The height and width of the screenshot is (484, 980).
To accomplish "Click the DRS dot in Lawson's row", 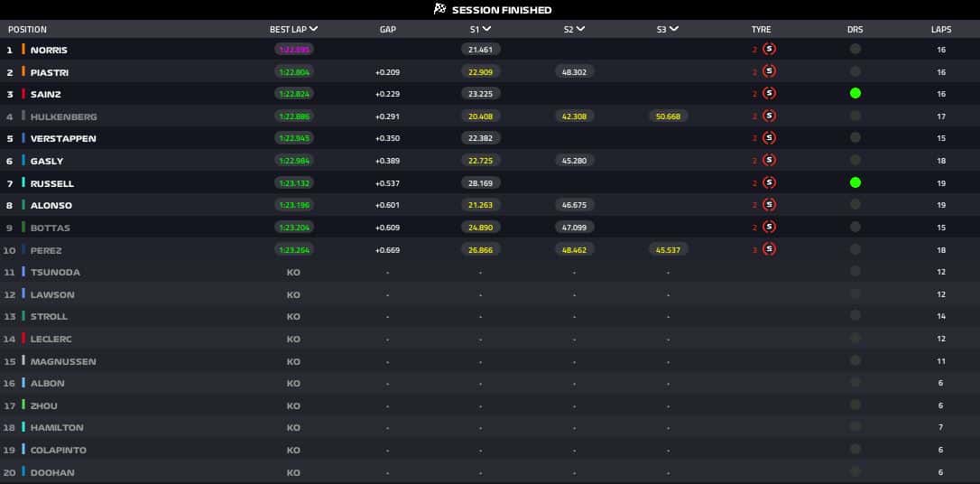I will click(x=855, y=293).
